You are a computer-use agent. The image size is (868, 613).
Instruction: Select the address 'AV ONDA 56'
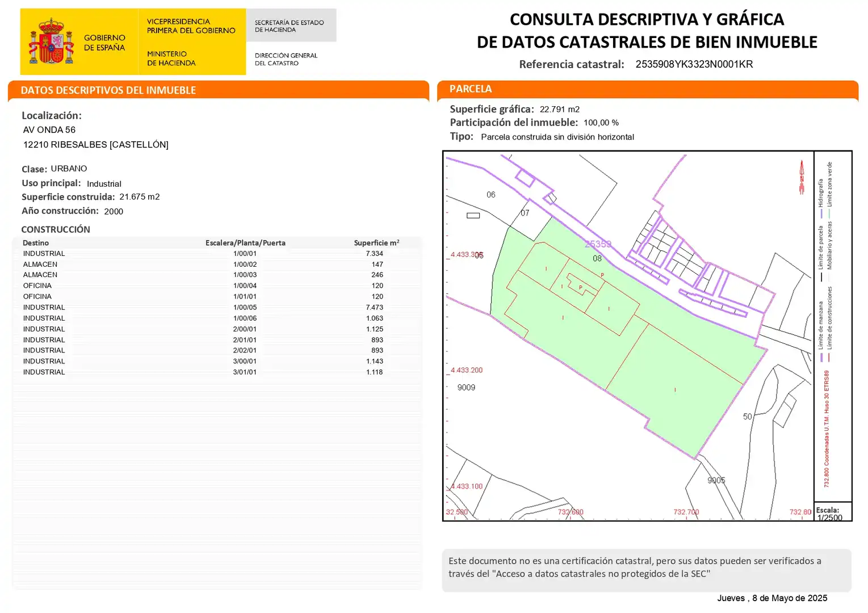49,130
